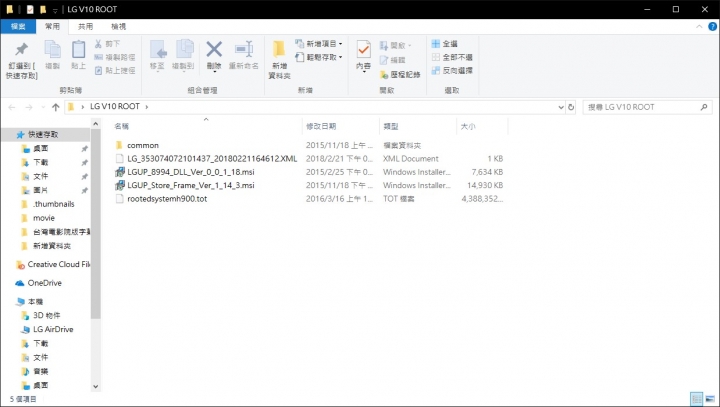720x407 pixels.
Task: Click XML Document type cell
Action: click(411, 158)
